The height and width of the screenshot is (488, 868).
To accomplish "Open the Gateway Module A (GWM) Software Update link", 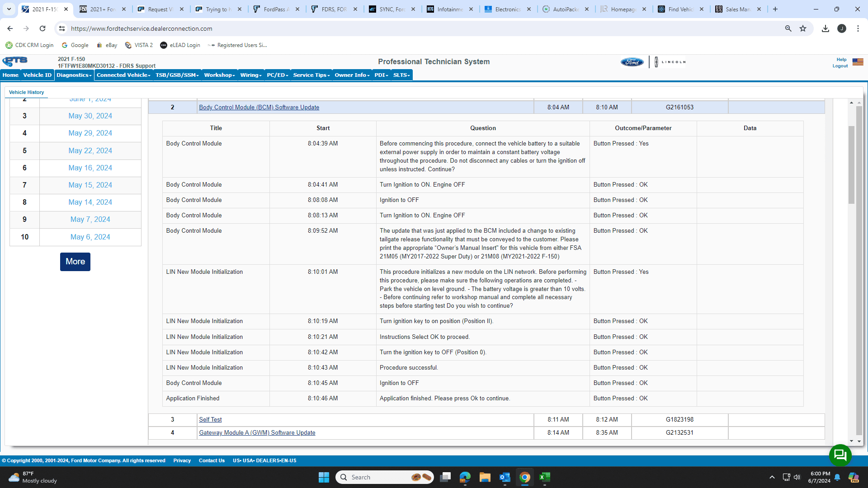I will click(x=257, y=432).
